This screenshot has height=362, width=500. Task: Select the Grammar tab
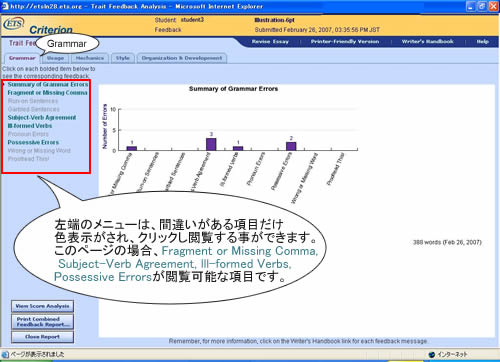(x=22, y=58)
